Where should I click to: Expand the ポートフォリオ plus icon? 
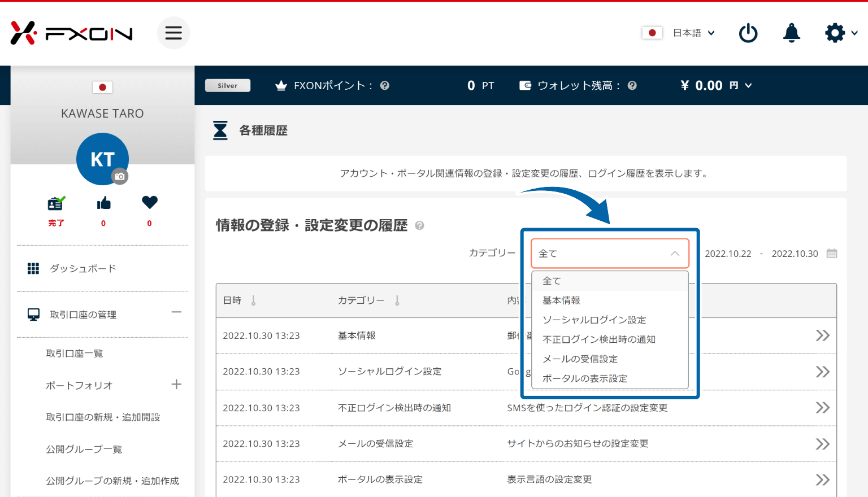click(176, 384)
